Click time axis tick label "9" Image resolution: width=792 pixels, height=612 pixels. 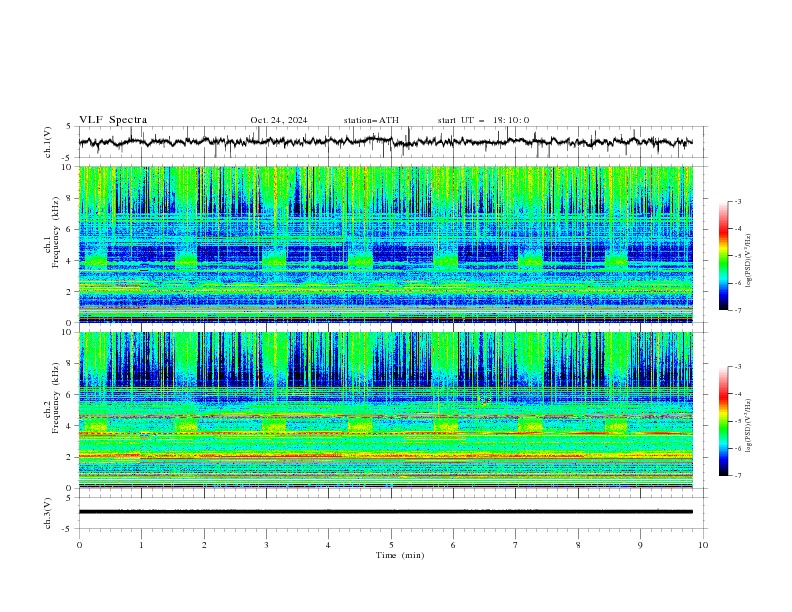click(640, 545)
